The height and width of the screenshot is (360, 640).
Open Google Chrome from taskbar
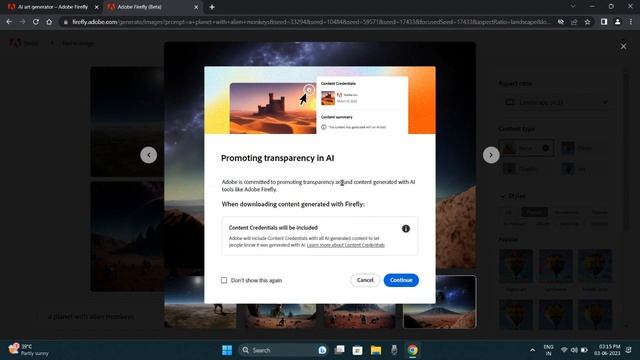pyautogui.click(x=412, y=350)
